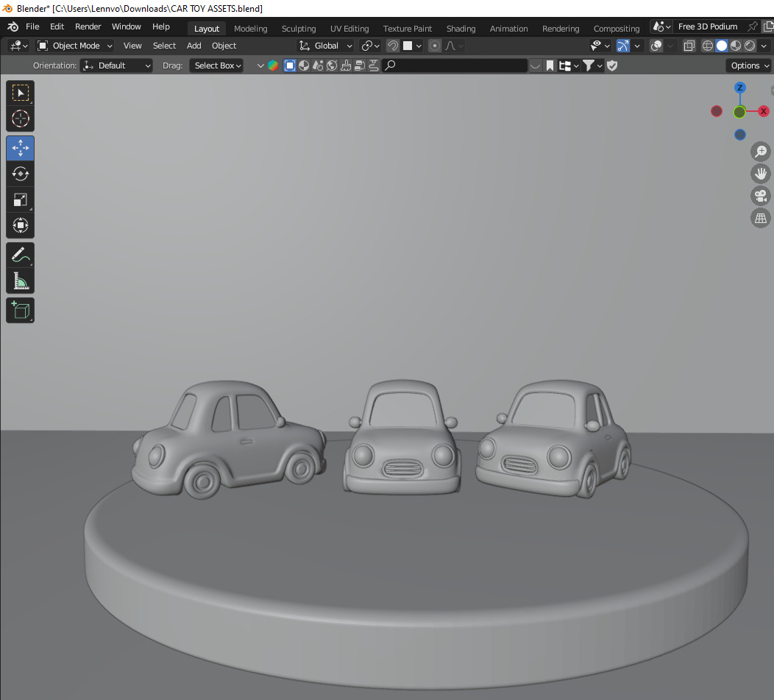Open Global transform orientation dropdown
This screenshot has height=700, width=774.
[x=326, y=46]
